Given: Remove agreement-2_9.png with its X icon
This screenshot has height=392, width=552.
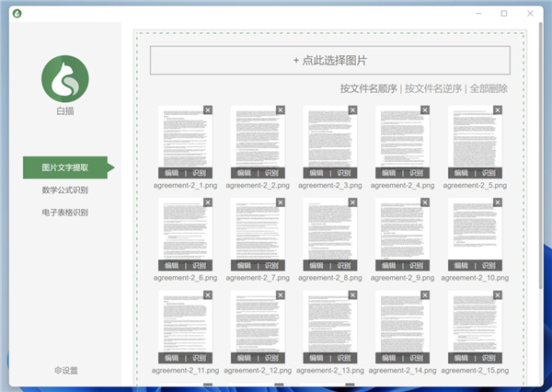Looking at the screenshot, I should 425,202.
